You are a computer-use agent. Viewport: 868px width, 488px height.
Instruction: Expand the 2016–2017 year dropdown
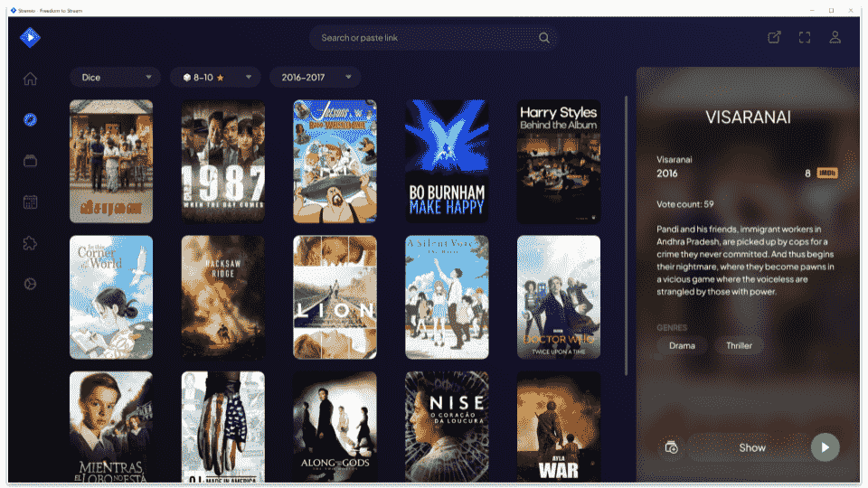[x=315, y=78]
